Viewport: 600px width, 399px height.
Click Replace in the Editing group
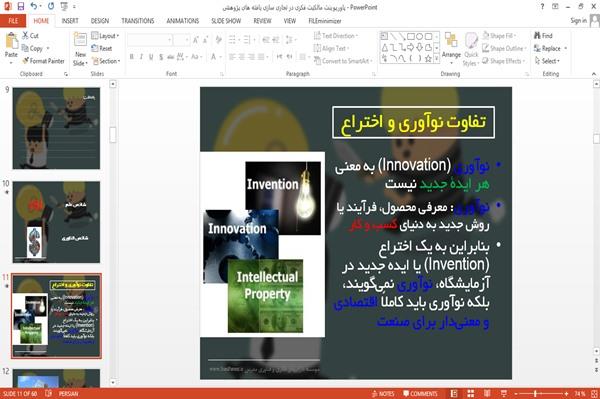pyautogui.click(x=550, y=48)
